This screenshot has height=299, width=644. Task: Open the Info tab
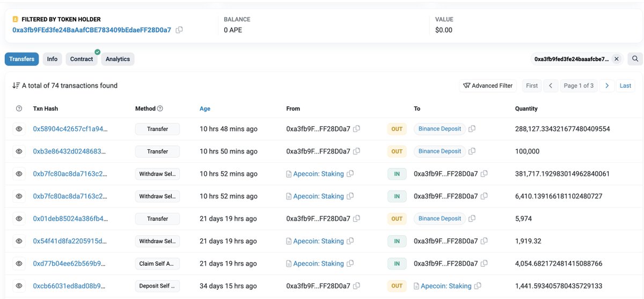[x=52, y=59]
